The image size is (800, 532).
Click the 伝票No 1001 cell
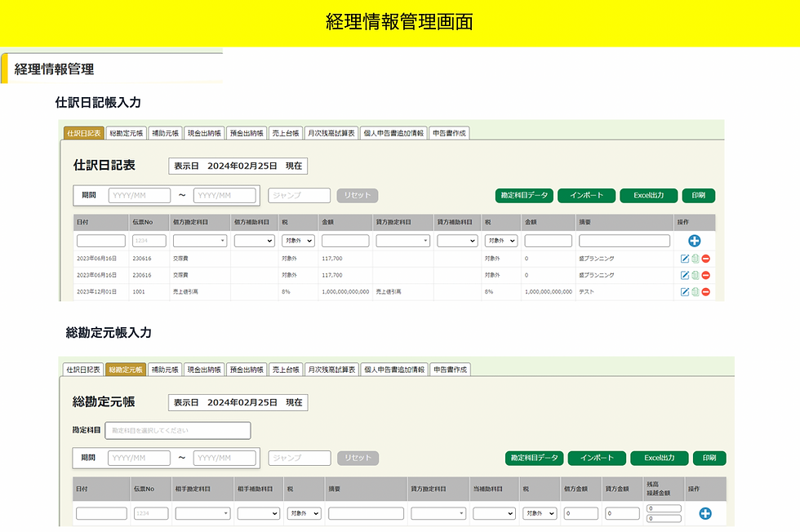[x=139, y=292]
